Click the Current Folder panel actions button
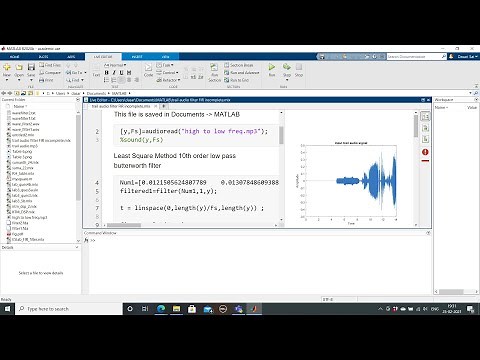Image resolution: width=480 pixels, height=360 pixels. 78,100
